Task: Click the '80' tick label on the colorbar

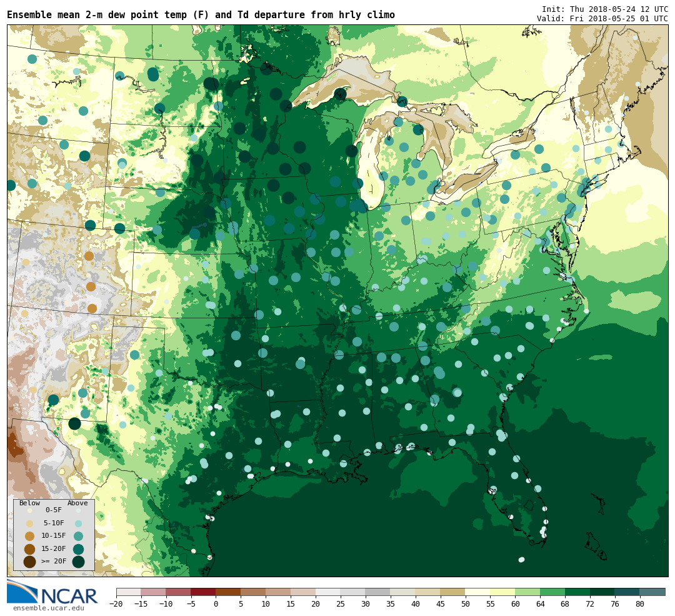Action: 639,604
